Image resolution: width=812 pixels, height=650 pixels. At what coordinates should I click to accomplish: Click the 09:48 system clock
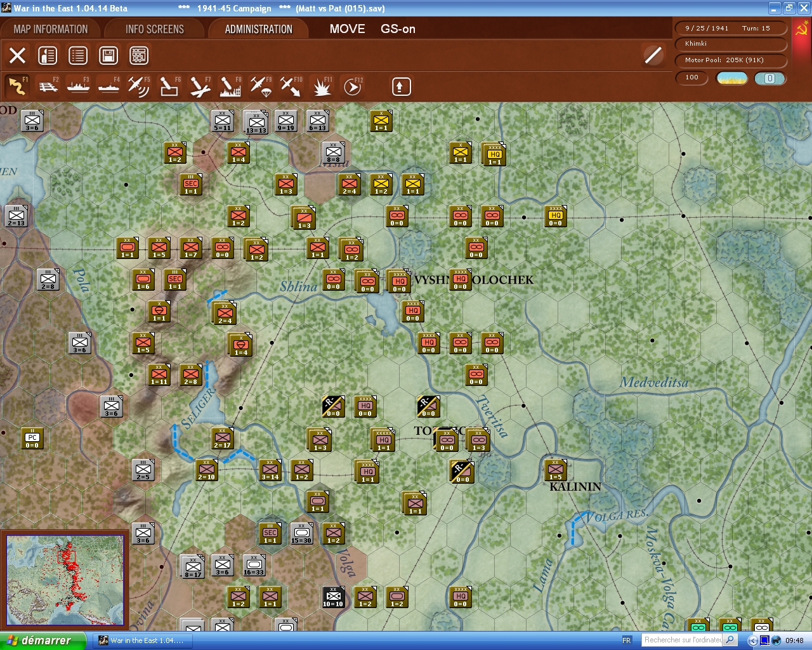pos(794,640)
